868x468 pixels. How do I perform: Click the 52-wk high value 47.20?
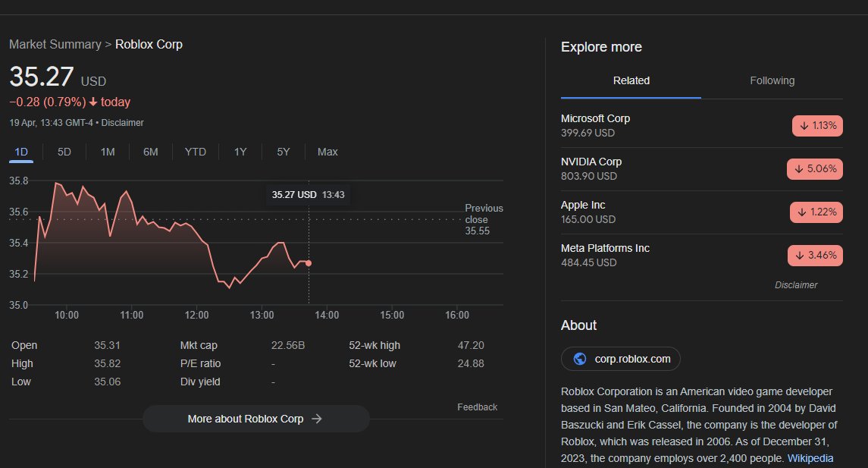click(471, 346)
